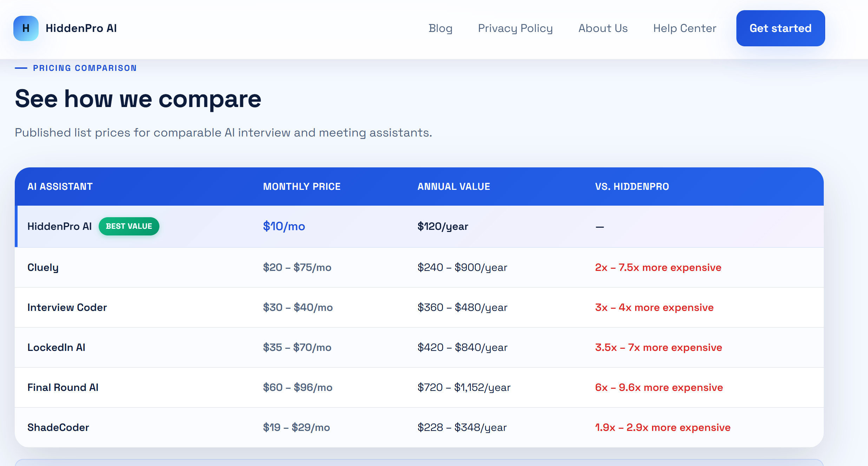Open the Blog page
The width and height of the screenshot is (868, 466).
tap(440, 28)
